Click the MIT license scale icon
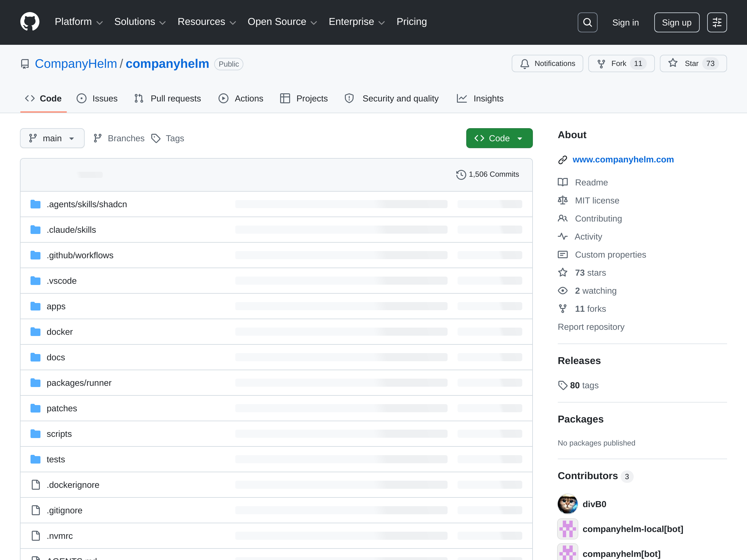Screen dimensions: 747x560 563,200
